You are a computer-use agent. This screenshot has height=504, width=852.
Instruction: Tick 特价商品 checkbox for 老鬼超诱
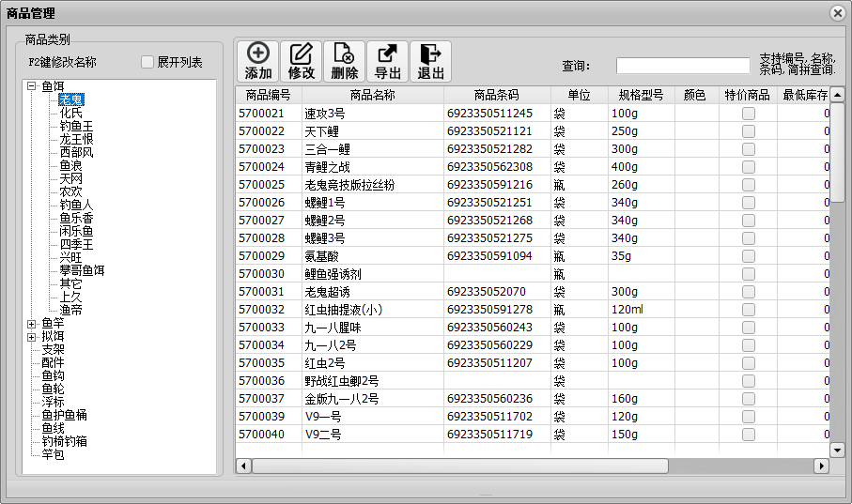pyautogui.click(x=749, y=292)
